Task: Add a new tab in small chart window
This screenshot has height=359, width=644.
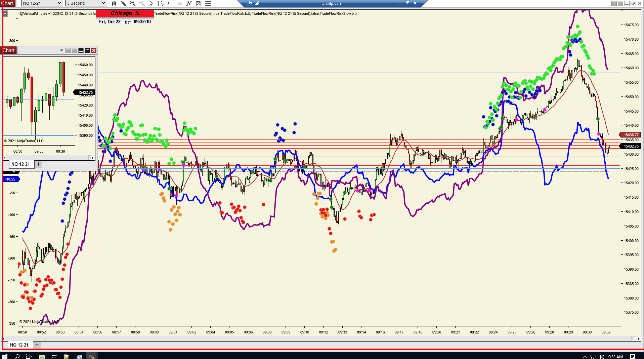Action: click(x=38, y=164)
